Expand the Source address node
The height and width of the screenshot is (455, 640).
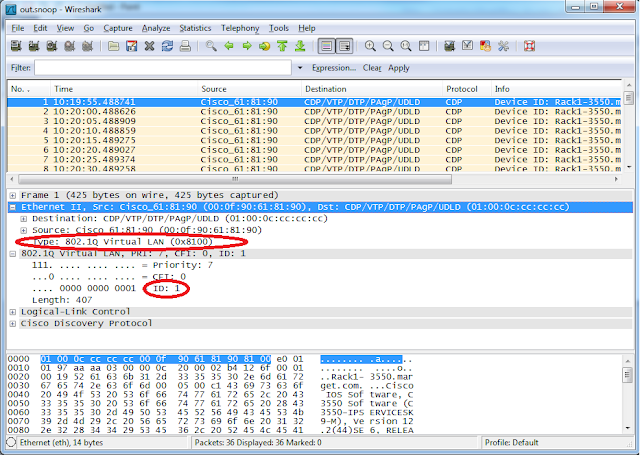click(24, 231)
